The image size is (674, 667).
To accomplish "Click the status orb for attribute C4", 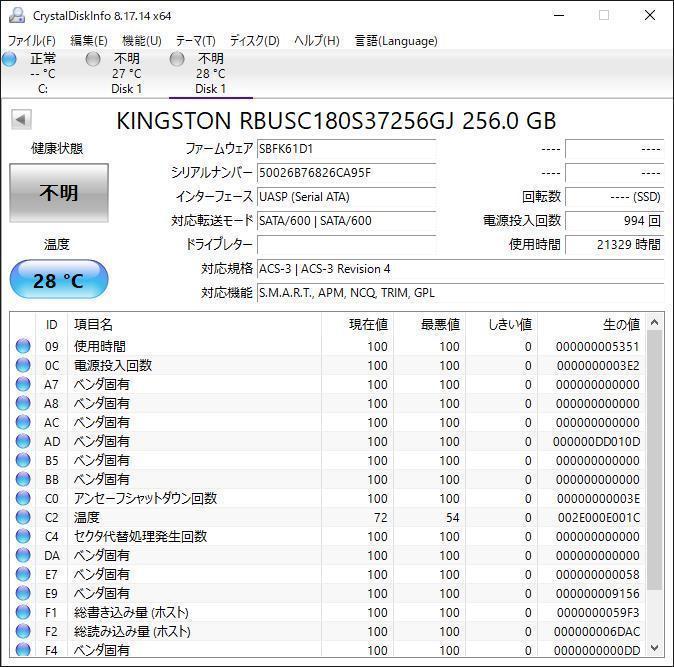I will [x=23, y=536].
